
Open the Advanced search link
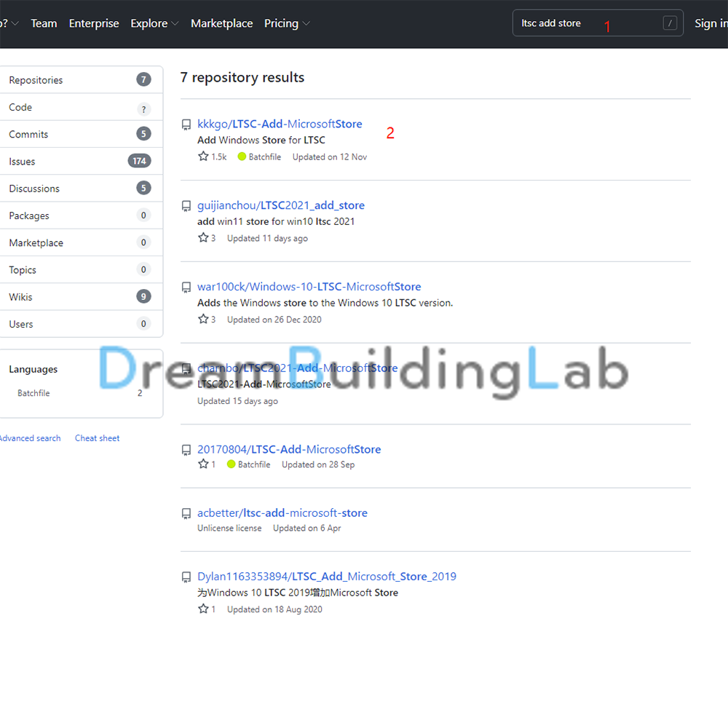tap(30, 438)
